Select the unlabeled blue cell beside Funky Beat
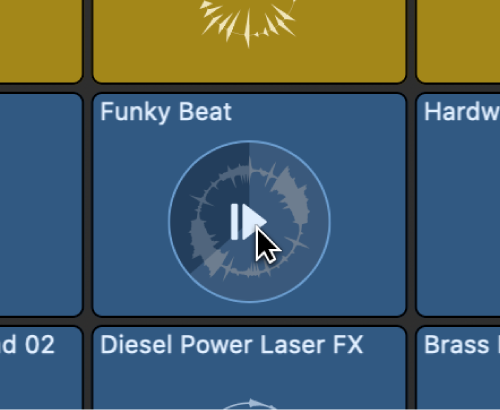The width and height of the screenshot is (500, 410). (x=41, y=205)
